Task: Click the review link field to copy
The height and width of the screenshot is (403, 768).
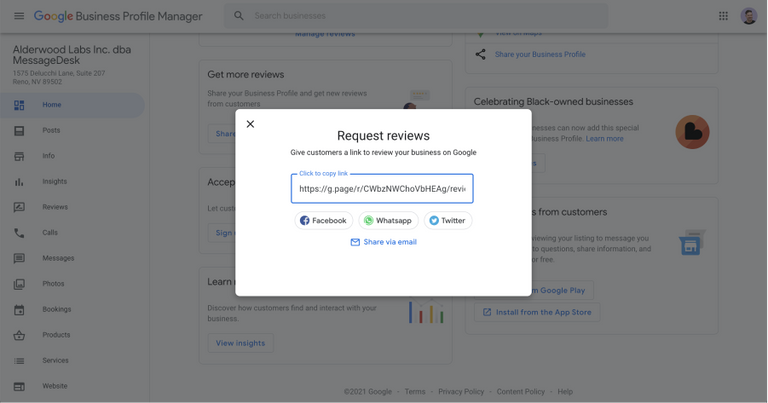Action: click(x=382, y=189)
